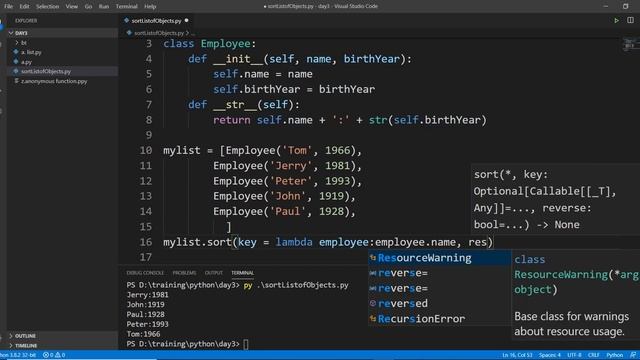This screenshot has width=640, height=360.
Task: Choose RecursionError from autocomplete
Action: click(440, 319)
